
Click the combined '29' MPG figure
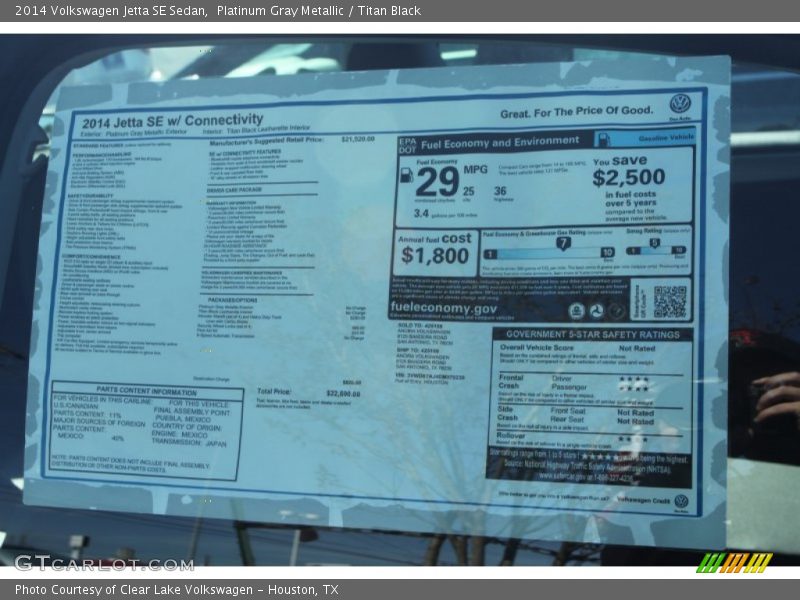437,182
